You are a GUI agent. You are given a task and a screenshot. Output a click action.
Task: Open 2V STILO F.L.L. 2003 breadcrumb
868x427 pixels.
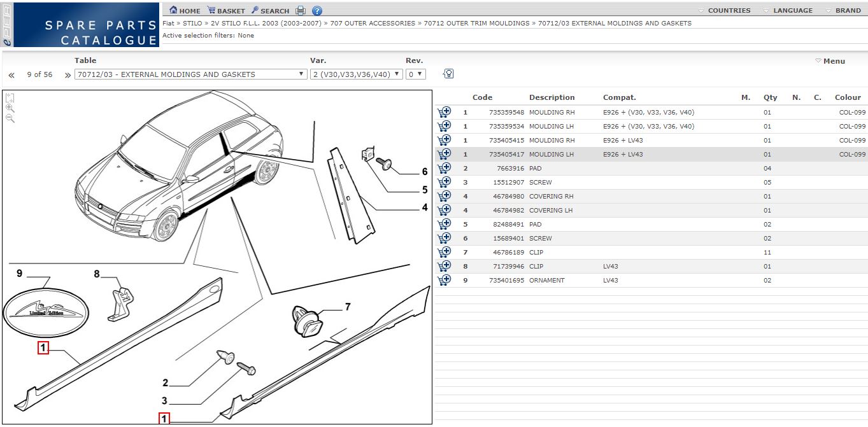[266, 23]
